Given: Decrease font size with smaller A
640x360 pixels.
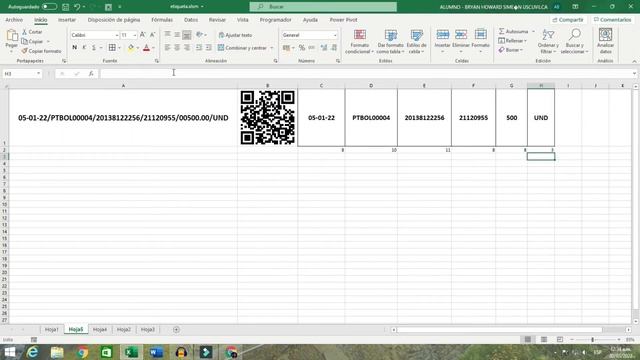Looking at the screenshot, I should coord(152,35).
